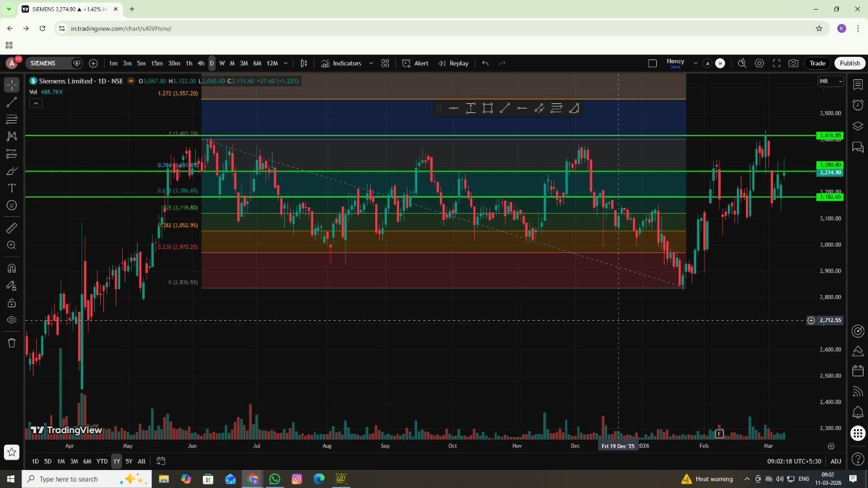Toggle ADJ adjusted data setting
The image size is (868, 488).
point(836,462)
